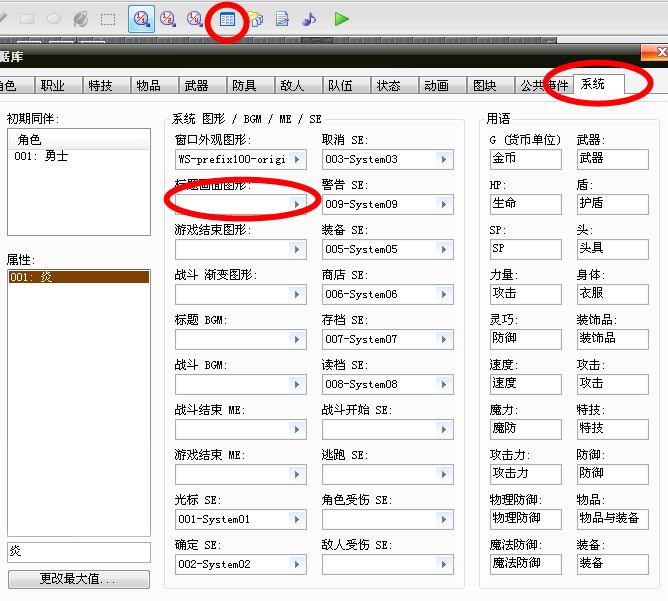This screenshot has width=668, height=601.
Task: Open the 确定 SE picker arrow
Action: (x=297, y=564)
